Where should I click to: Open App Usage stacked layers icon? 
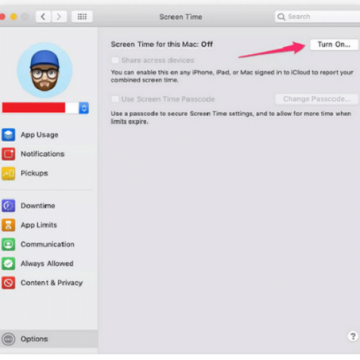[8, 135]
